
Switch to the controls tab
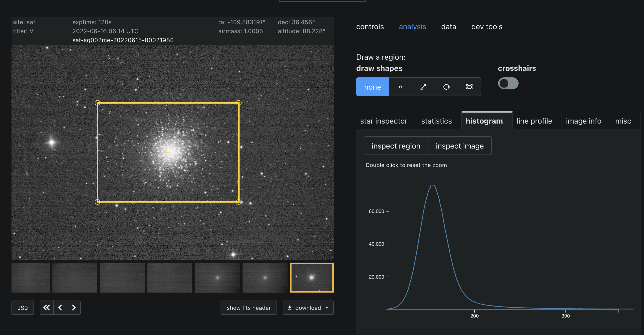click(370, 27)
